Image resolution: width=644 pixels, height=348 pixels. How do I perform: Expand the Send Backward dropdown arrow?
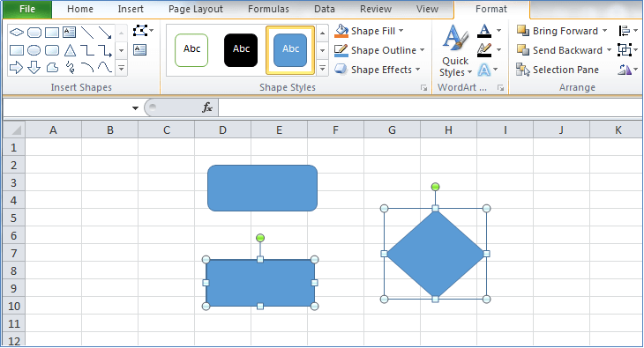click(x=609, y=50)
